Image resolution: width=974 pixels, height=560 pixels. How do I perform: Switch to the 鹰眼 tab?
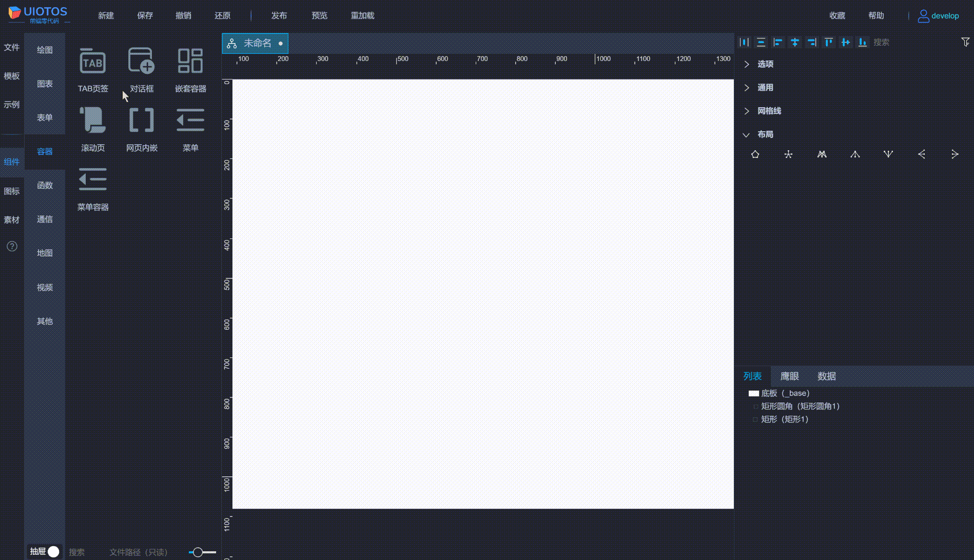click(789, 376)
